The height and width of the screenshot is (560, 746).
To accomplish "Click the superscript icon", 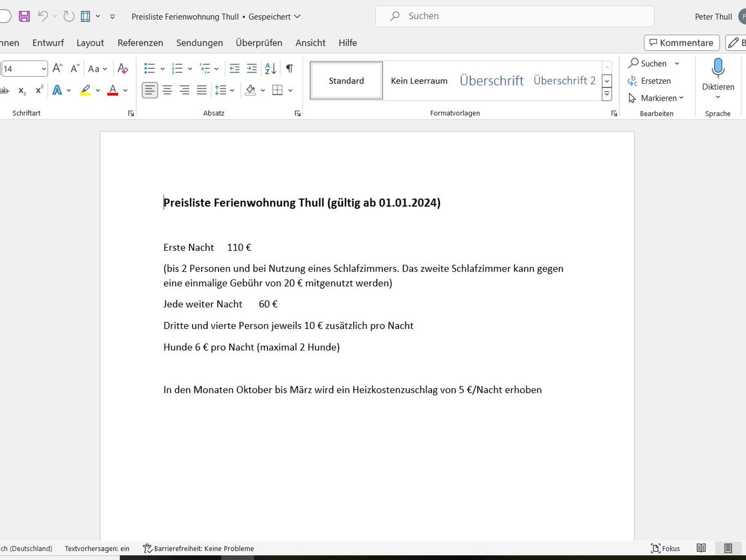I will (39, 90).
